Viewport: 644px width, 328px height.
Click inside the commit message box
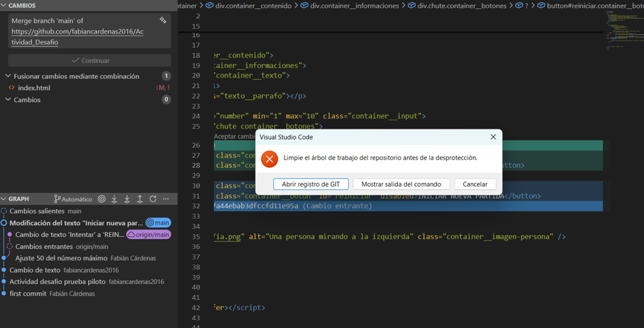[90, 31]
